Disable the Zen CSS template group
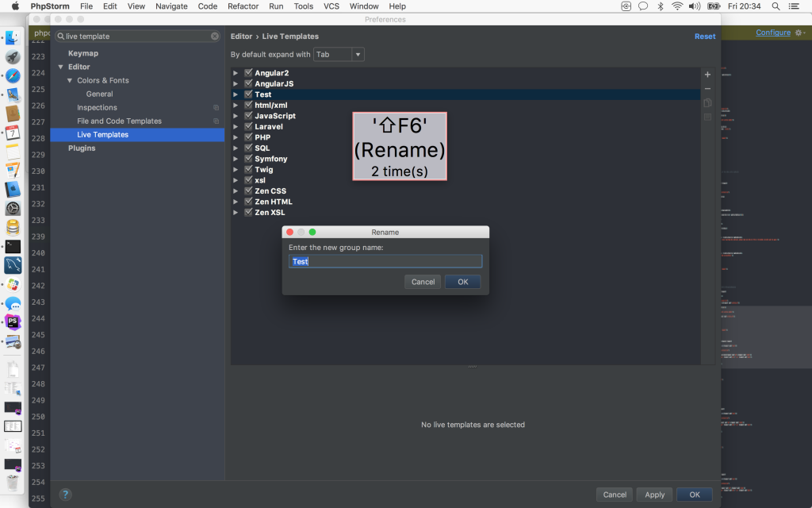Screen dimensions: 812x508 point(248,190)
